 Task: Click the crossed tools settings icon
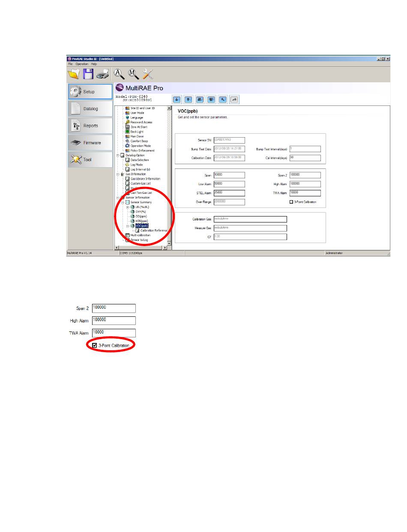pyautogui.click(x=148, y=74)
